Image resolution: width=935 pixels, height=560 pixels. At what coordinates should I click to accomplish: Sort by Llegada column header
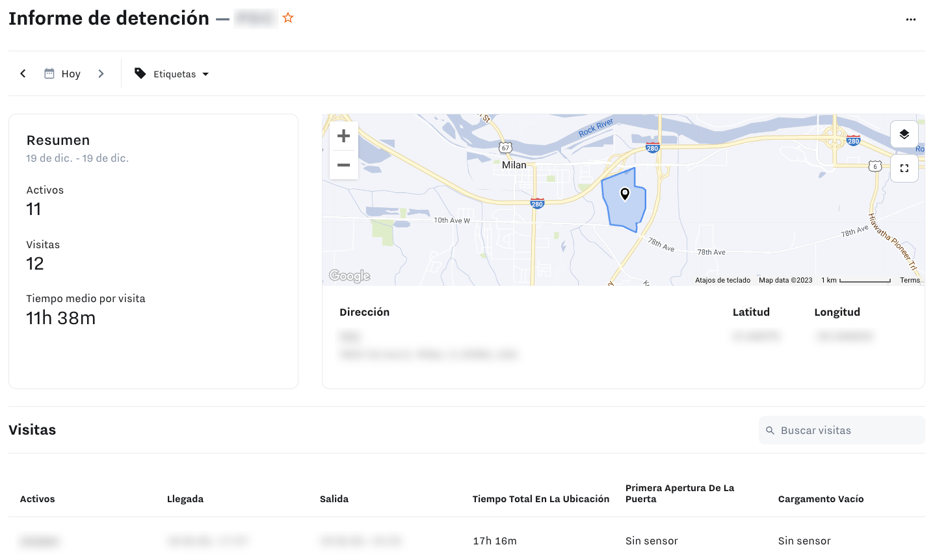point(185,499)
